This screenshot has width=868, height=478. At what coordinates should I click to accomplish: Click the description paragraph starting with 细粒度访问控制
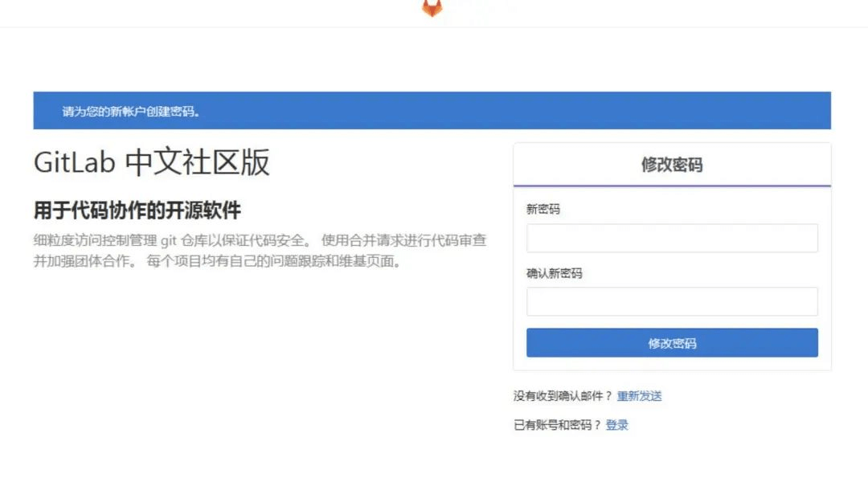tap(260, 251)
